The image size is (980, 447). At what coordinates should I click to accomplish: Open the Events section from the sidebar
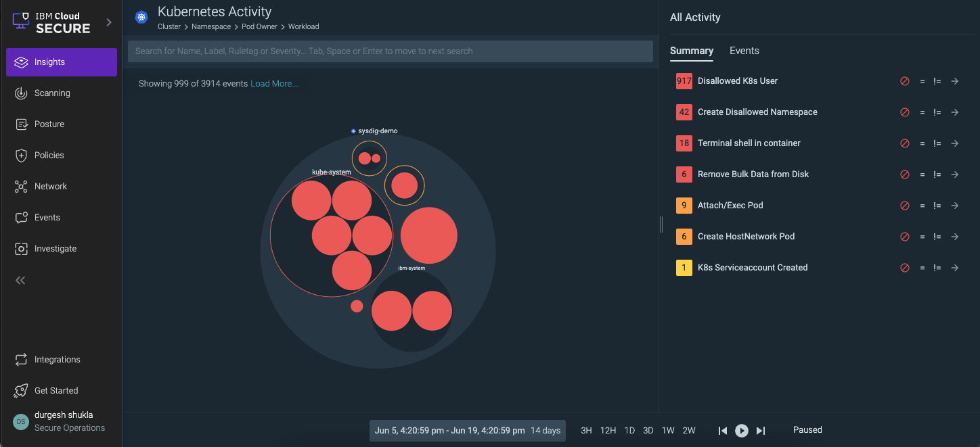pos(20,217)
